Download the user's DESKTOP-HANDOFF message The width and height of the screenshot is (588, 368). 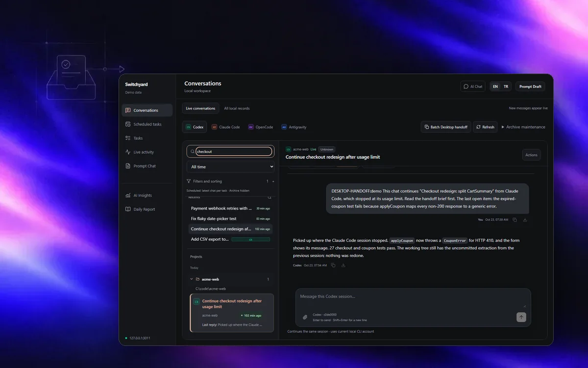[525, 220]
